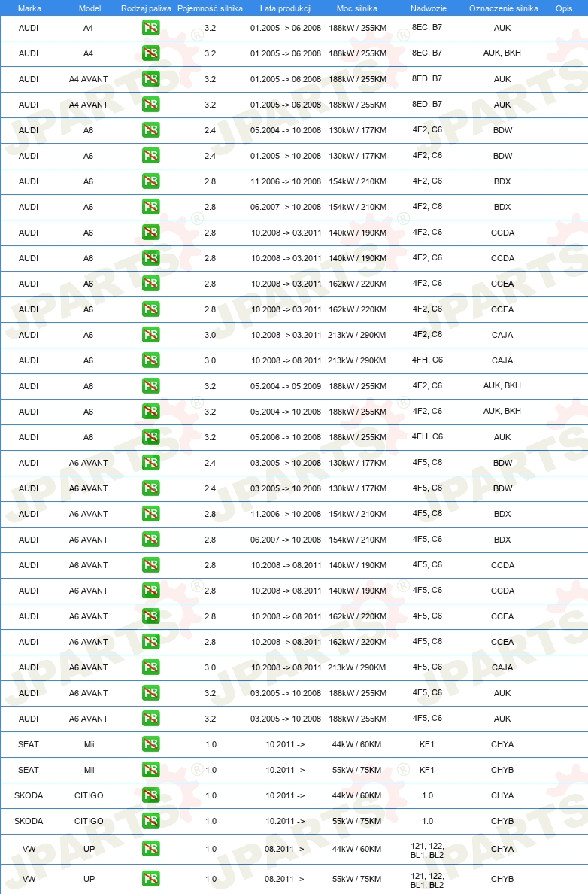Image resolution: width=588 pixels, height=894 pixels.
Task: Click UP in the VW CHYB row
Action: 89,879
